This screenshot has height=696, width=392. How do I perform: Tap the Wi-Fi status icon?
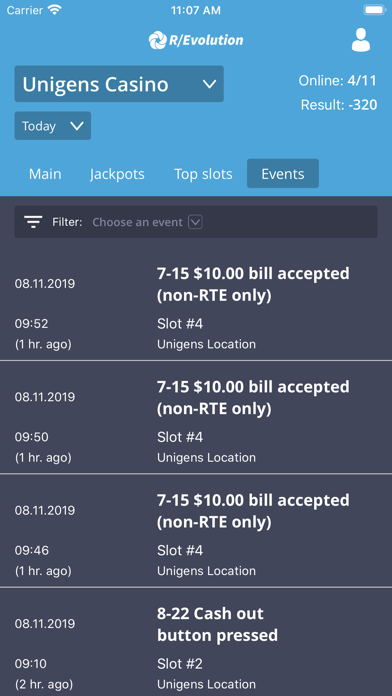pos(55,10)
